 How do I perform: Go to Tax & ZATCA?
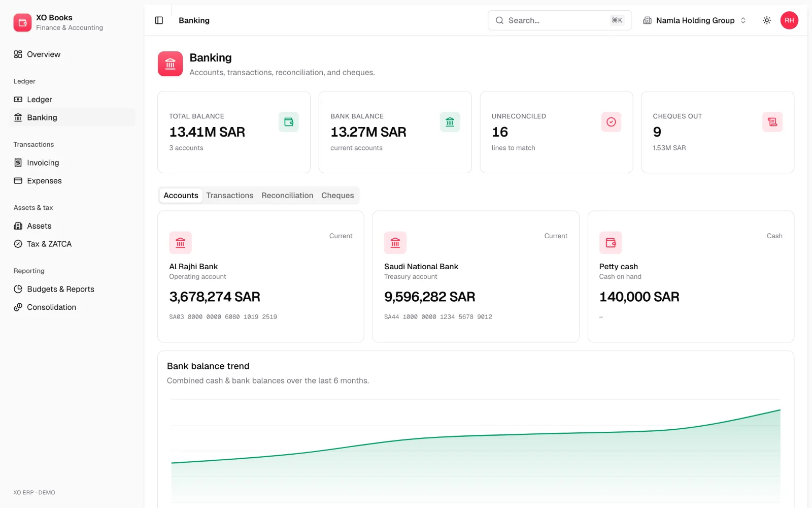pos(72,244)
